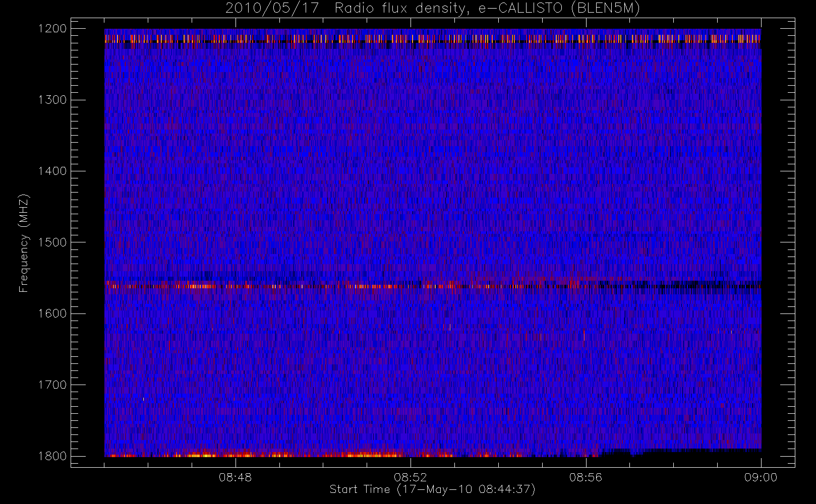The width and height of the screenshot is (816, 504).
Task: Select the 1800 frequency axis label
Action: [x=52, y=456]
